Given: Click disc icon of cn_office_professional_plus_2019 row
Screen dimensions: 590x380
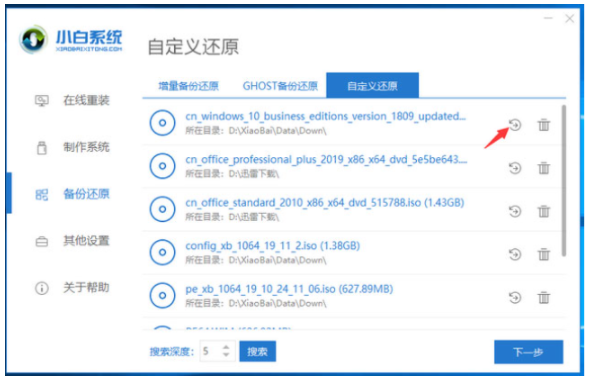Looking at the screenshot, I should 162,166.
